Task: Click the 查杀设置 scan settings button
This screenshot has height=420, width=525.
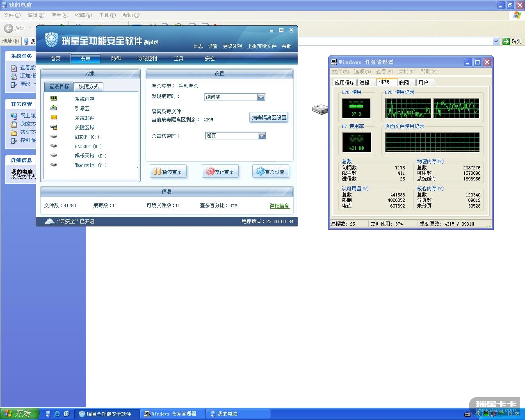Action: 271,171
